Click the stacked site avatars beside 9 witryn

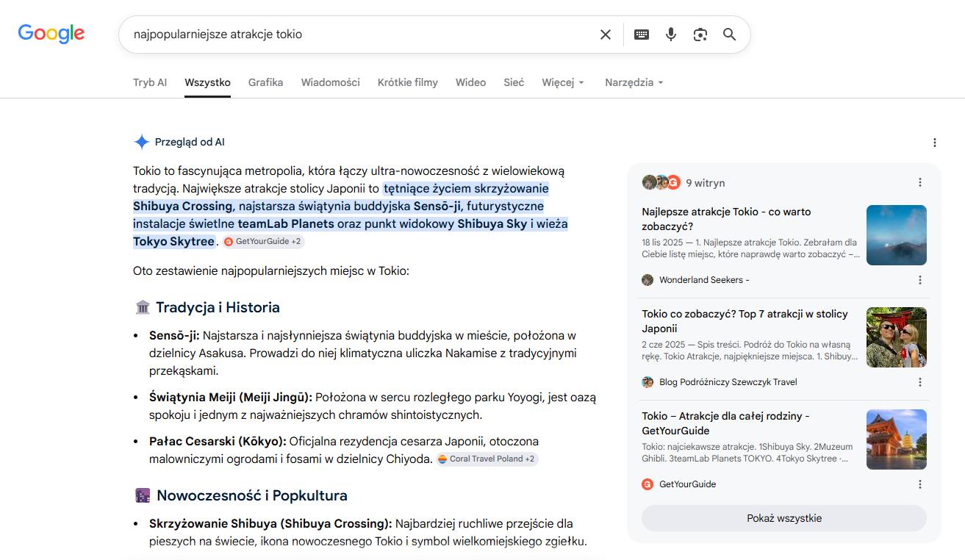click(x=661, y=182)
